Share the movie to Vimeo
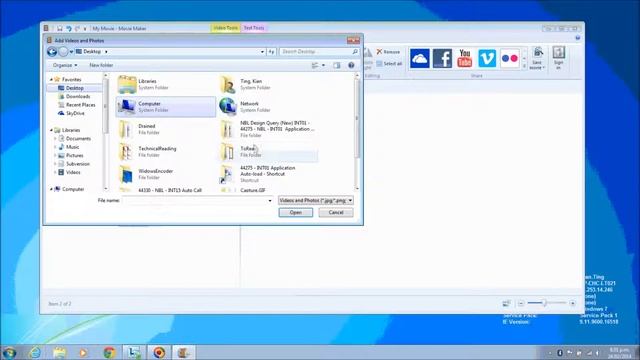This screenshot has width=640, height=360. click(x=487, y=58)
